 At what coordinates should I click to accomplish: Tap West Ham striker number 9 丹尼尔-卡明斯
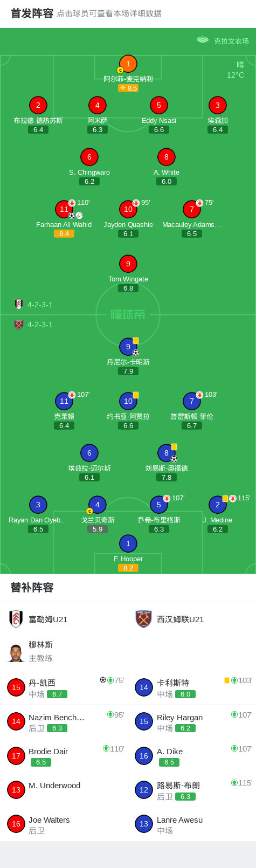128,347
